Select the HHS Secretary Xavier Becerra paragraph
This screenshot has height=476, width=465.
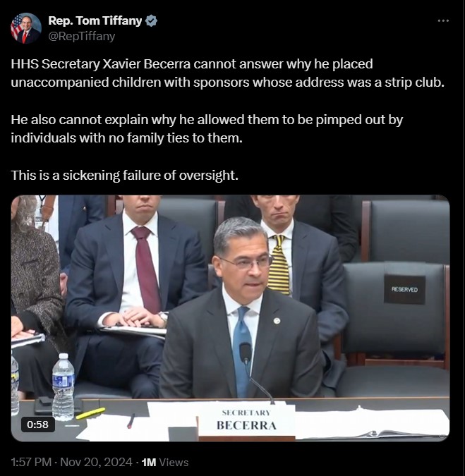point(227,73)
